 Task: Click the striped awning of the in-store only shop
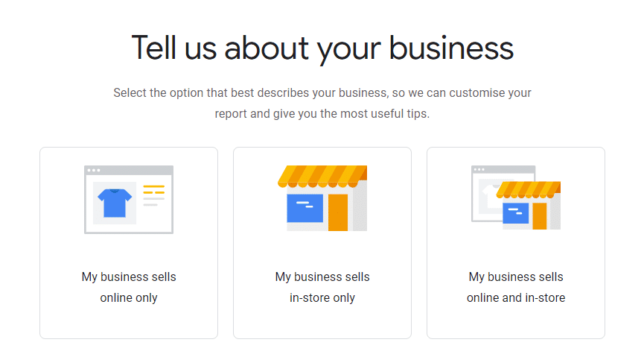[x=322, y=177]
